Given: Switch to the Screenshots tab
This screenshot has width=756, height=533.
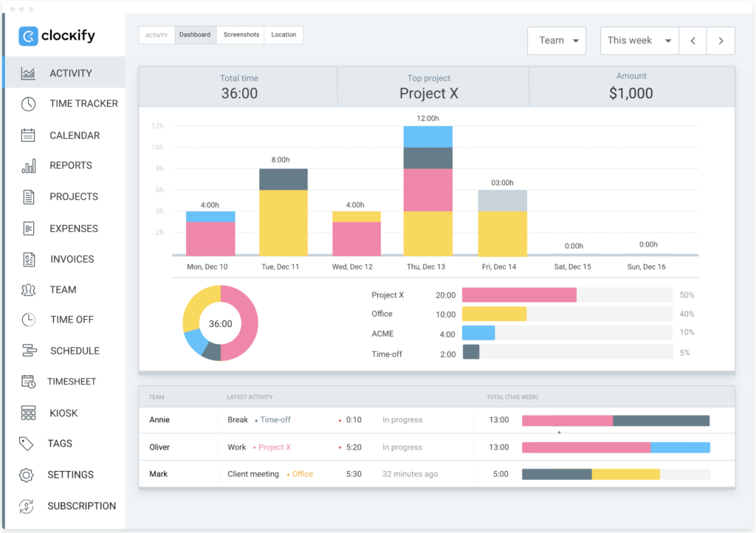Looking at the screenshot, I should 241,35.
